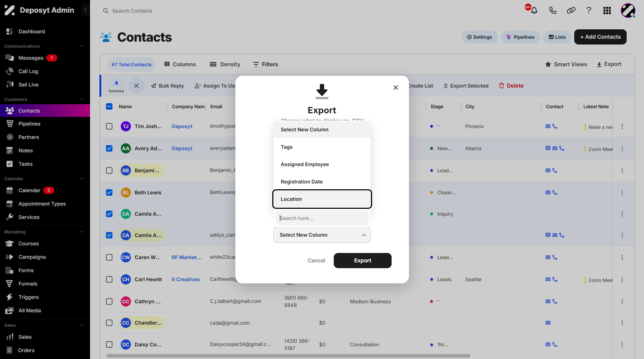Click the Search here field in dropdown
This screenshot has height=359, width=644.
click(322, 218)
